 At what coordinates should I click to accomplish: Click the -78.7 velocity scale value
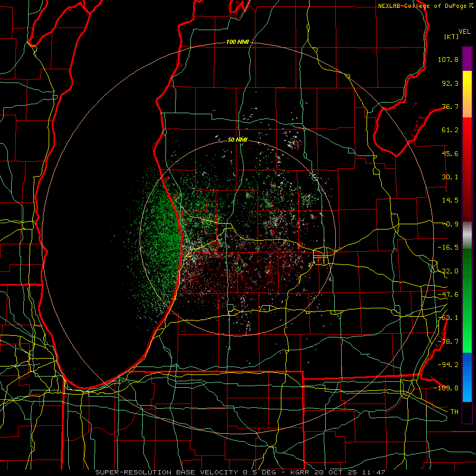click(448, 342)
